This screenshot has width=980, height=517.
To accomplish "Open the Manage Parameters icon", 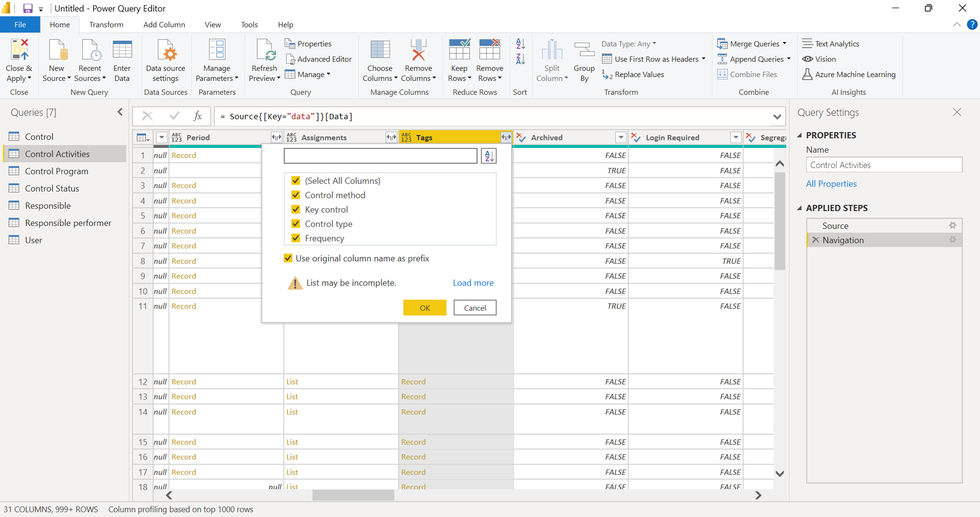I will 217,50.
